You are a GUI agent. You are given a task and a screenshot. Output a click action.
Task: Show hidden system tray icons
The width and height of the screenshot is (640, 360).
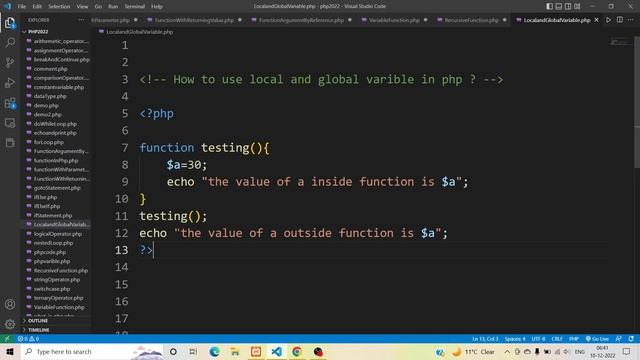507,351
